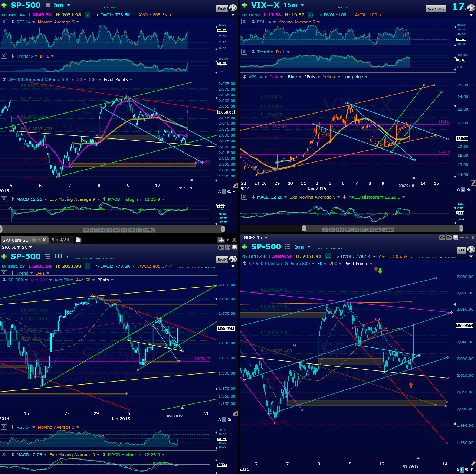This screenshot has width=476, height=474.
Task: Toggle the A auto scale in the 1H chart
Action: [x=220, y=419]
